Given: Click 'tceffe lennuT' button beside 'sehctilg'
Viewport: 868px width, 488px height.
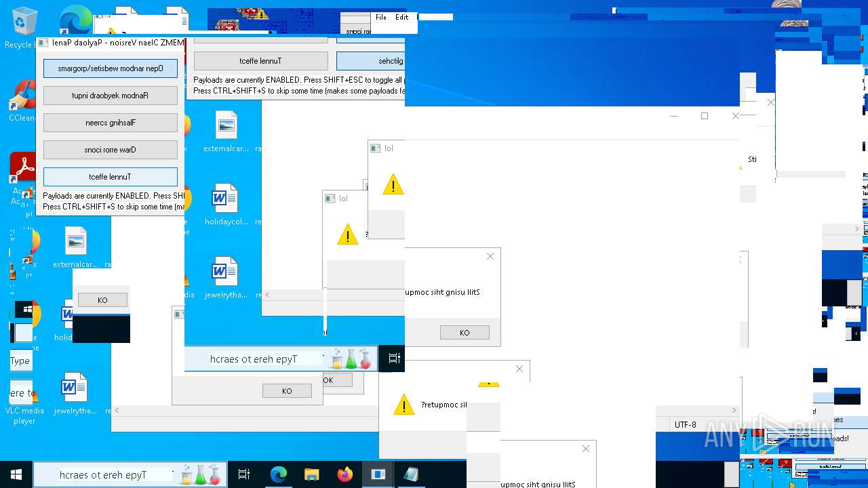Looking at the screenshot, I should (261, 61).
